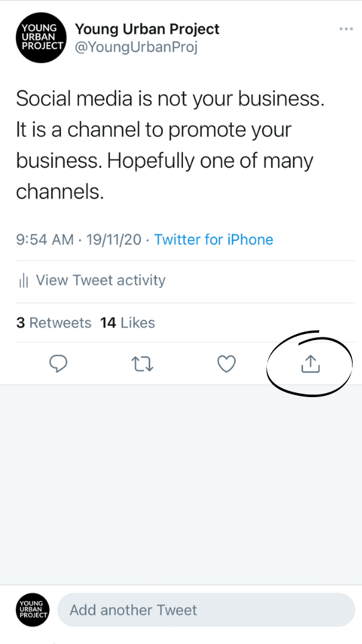Like the tweet with the heart icon
Screen dimensions: 362x644
[x=227, y=364]
